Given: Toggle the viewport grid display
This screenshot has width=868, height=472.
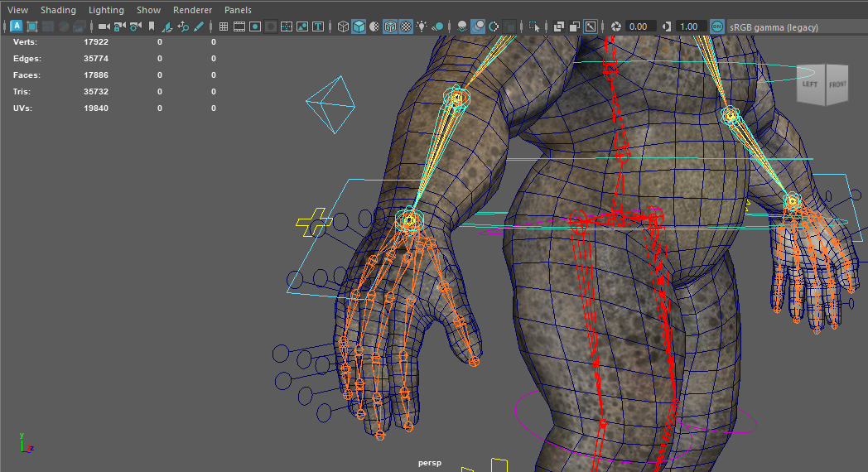Looking at the screenshot, I should pyautogui.click(x=224, y=26).
